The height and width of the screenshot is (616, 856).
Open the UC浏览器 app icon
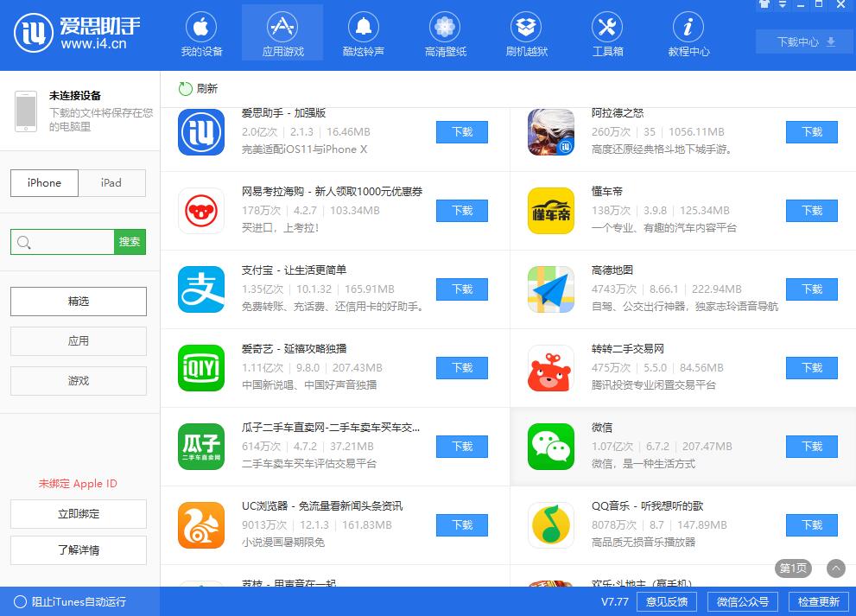pyautogui.click(x=201, y=525)
